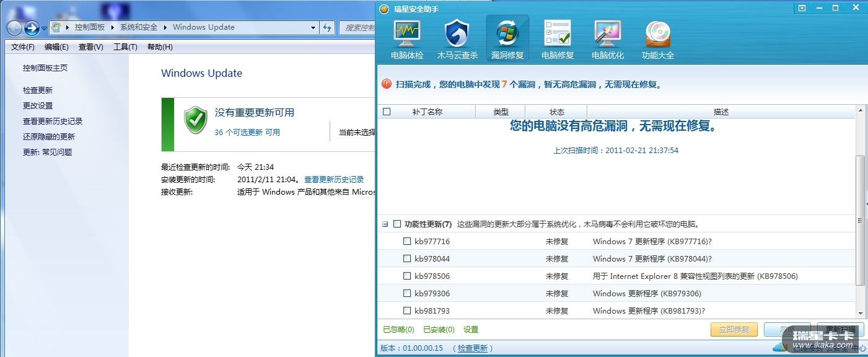The image size is (868, 357).
Task: Open the 工具(T) menu
Action: (x=125, y=47)
